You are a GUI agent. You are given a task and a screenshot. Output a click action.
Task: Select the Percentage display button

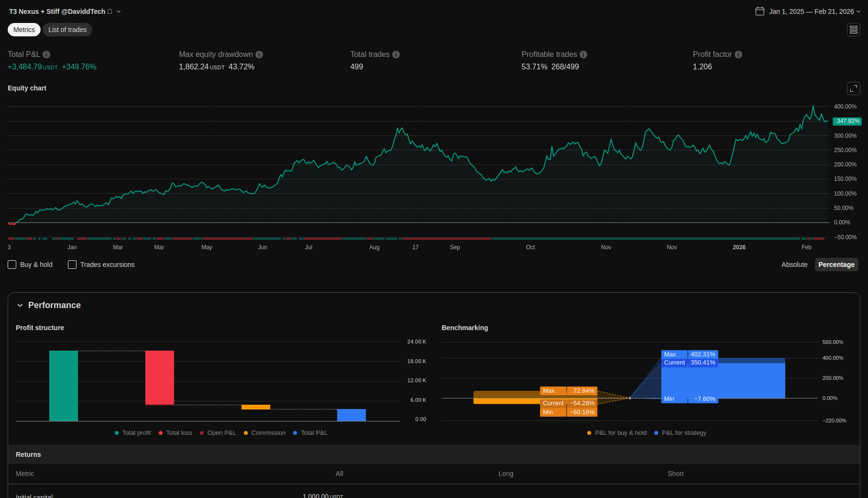[x=836, y=265]
